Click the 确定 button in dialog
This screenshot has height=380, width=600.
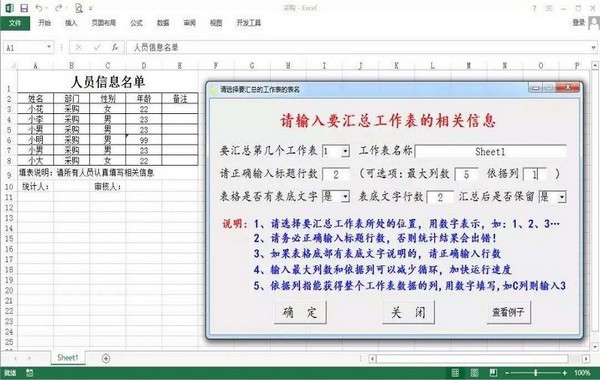click(300, 312)
